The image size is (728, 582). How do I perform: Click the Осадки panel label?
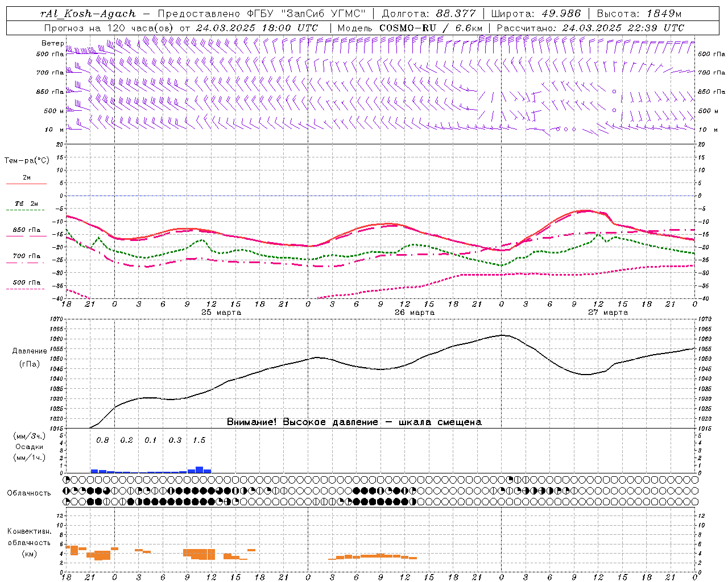pos(30,447)
